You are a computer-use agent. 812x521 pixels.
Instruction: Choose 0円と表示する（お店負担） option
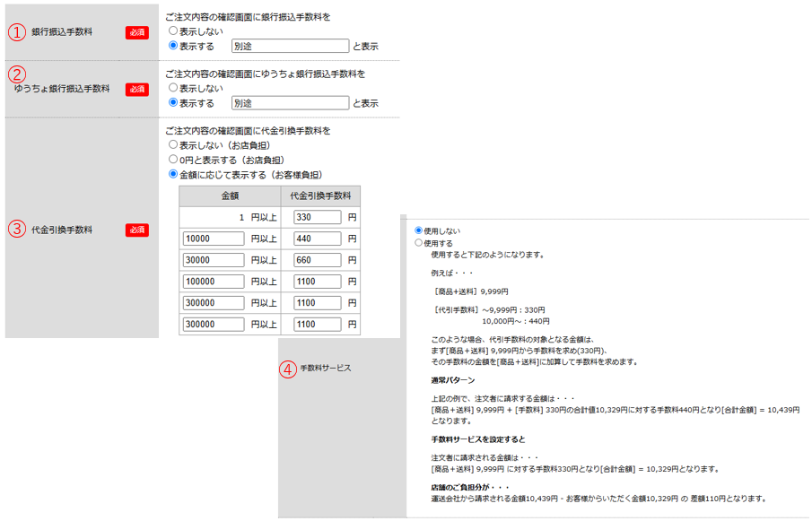pos(173,160)
